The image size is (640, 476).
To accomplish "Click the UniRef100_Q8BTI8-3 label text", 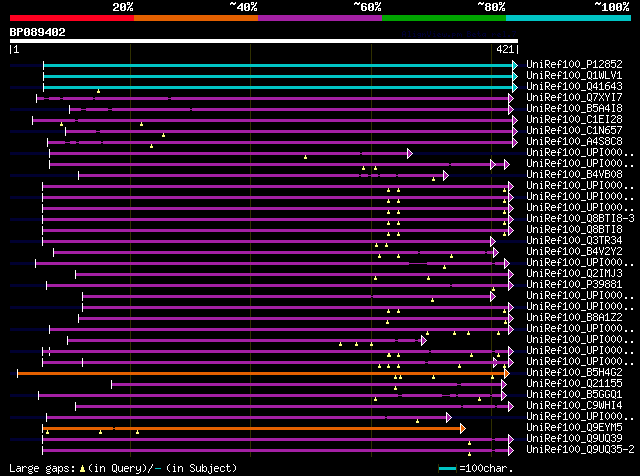I will point(580,219).
